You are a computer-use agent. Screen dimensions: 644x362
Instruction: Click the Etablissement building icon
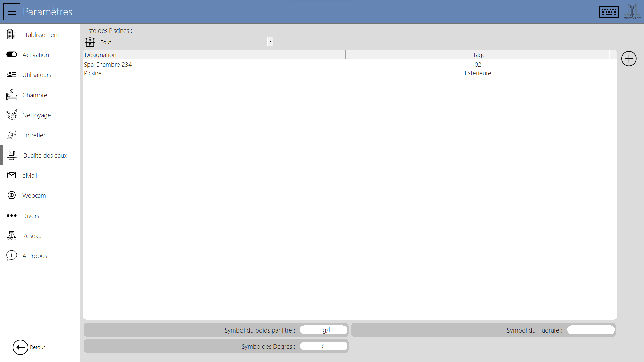pos(12,35)
